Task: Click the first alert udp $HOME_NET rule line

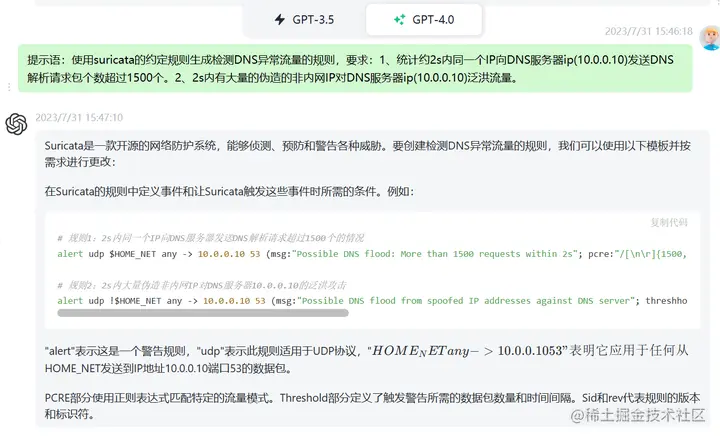Action: (372, 254)
